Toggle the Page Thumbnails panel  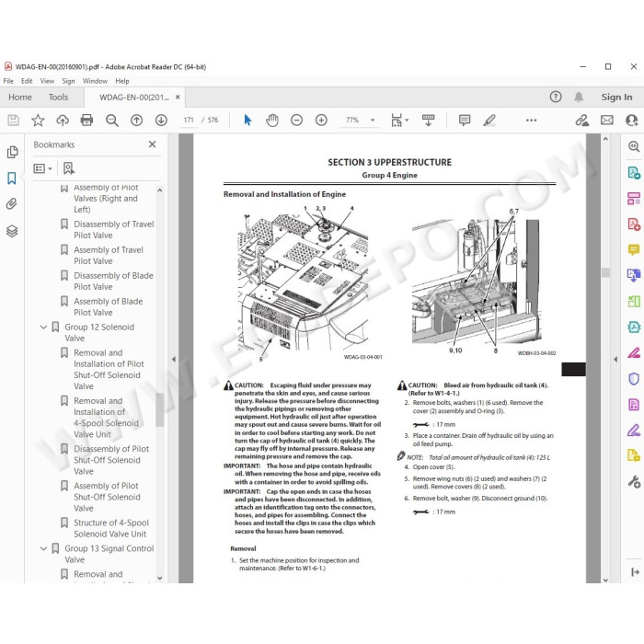[x=12, y=152]
